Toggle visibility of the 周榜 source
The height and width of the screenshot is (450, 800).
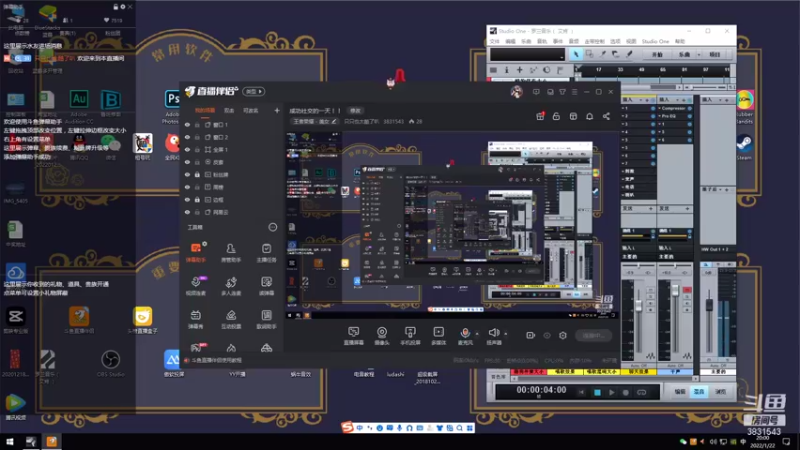click(x=188, y=187)
